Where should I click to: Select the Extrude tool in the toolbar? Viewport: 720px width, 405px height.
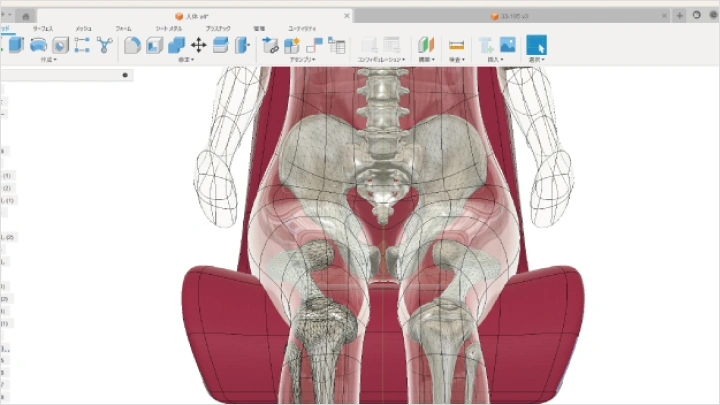[x=15, y=45]
